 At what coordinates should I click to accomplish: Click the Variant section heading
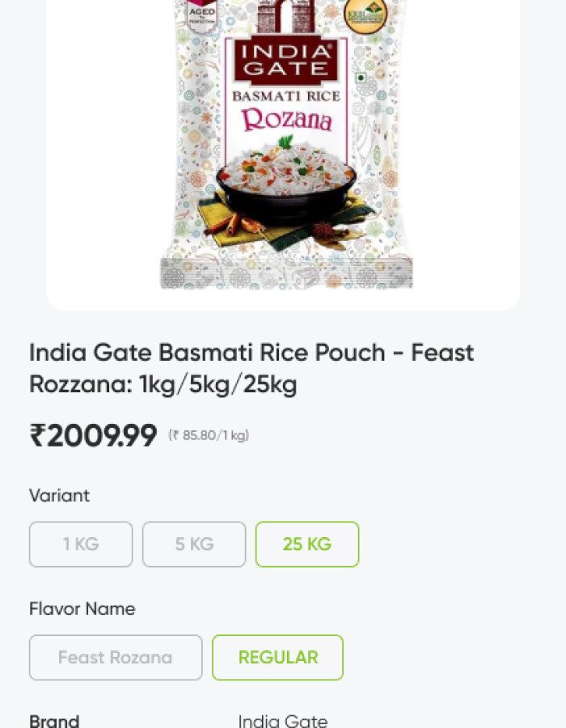tap(59, 495)
